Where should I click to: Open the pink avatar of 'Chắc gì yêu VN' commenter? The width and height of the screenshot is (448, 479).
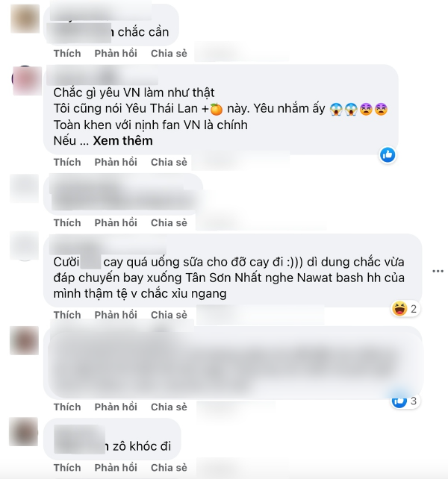click(x=27, y=81)
